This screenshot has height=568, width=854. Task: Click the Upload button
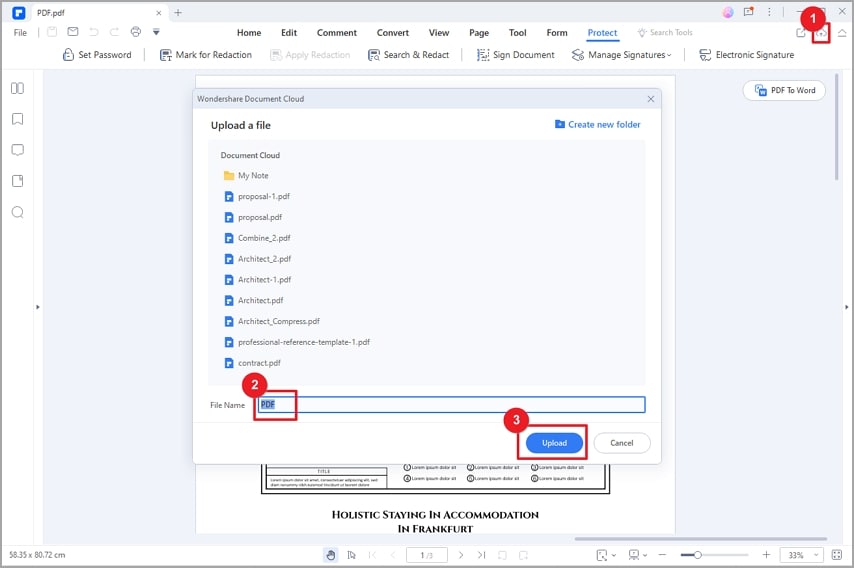554,443
